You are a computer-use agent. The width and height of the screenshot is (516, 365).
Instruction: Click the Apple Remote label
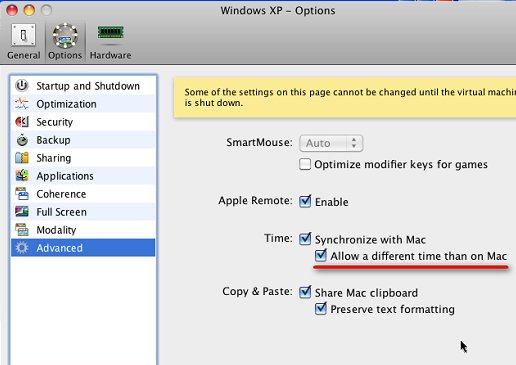255,201
